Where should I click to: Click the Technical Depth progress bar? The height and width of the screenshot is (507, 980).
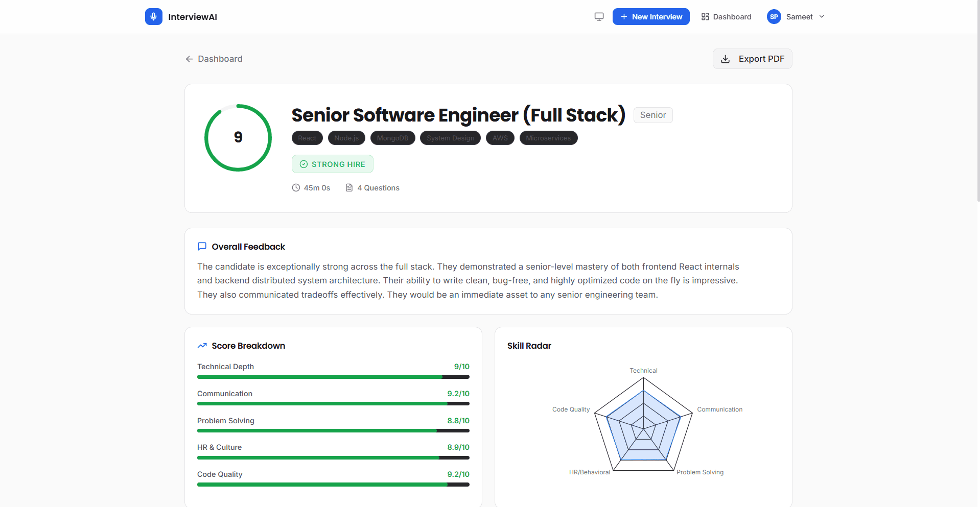click(x=333, y=377)
